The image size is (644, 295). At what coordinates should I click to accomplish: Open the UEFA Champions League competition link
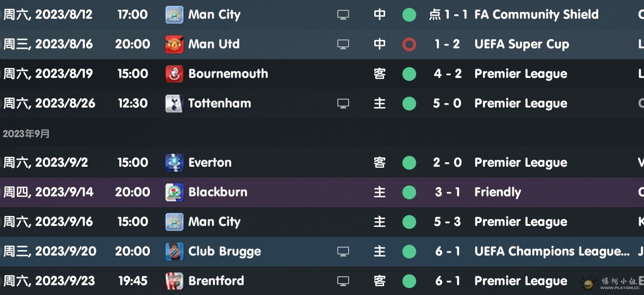pyautogui.click(x=551, y=252)
